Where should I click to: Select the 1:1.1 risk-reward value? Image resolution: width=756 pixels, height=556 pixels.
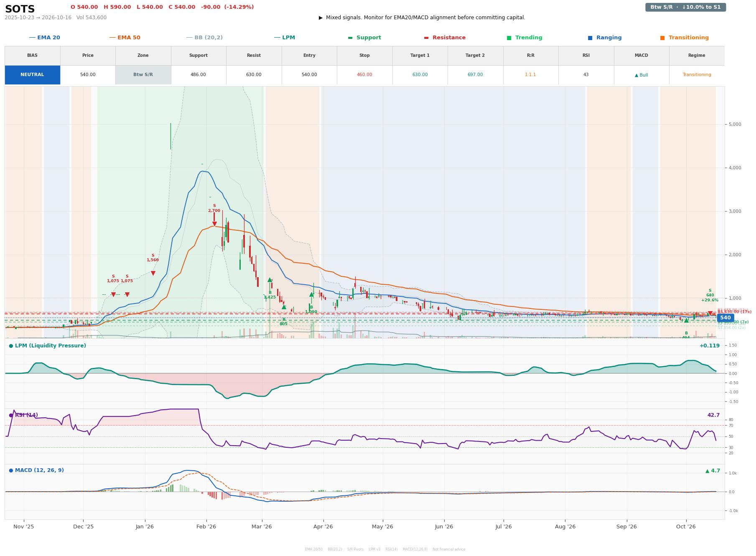click(x=530, y=75)
